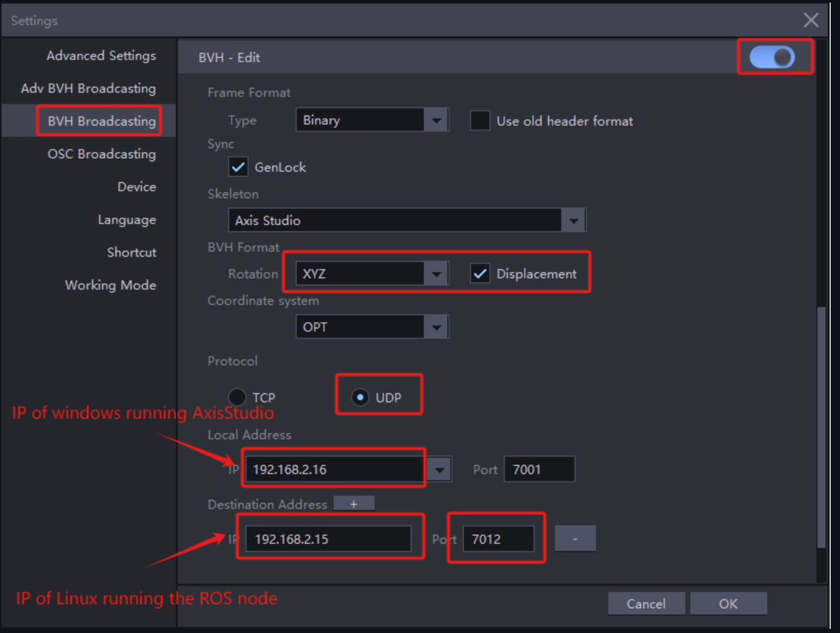Enable the Use old header format checkbox
The height and width of the screenshot is (633, 840).
(x=480, y=121)
